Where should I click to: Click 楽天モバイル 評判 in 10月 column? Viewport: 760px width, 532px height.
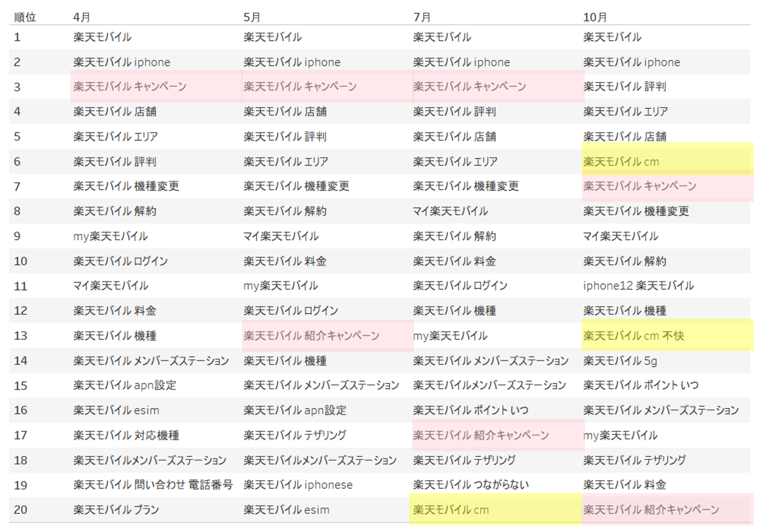click(x=624, y=87)
